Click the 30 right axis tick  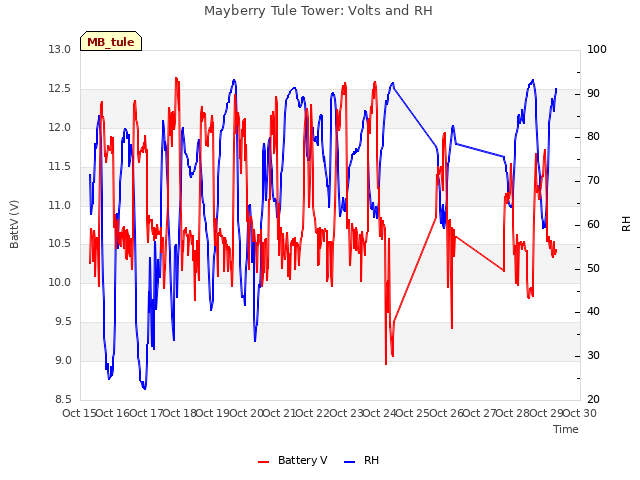(x=593, y=356)
